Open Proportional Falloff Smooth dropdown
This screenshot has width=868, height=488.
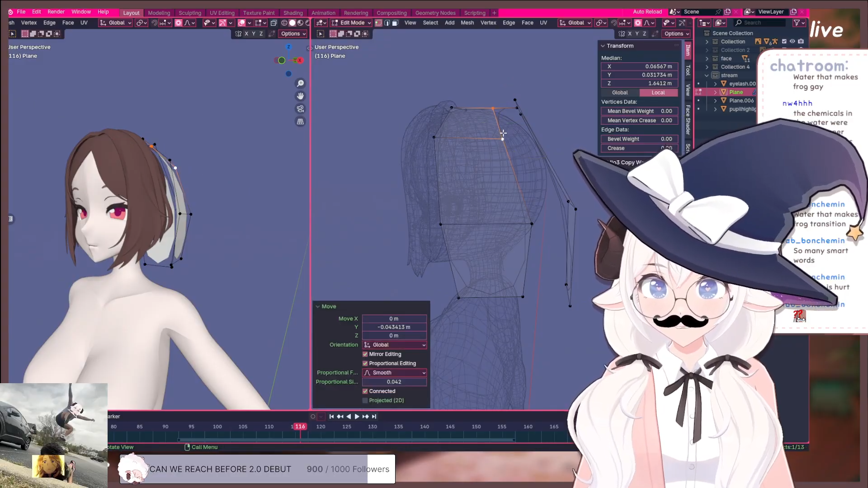394,373
